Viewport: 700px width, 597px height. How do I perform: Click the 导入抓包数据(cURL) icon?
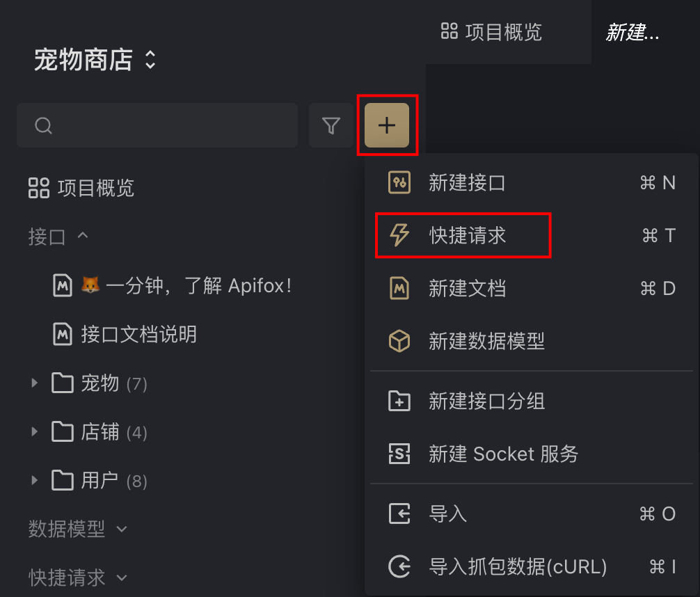click(x=399, y=566)
